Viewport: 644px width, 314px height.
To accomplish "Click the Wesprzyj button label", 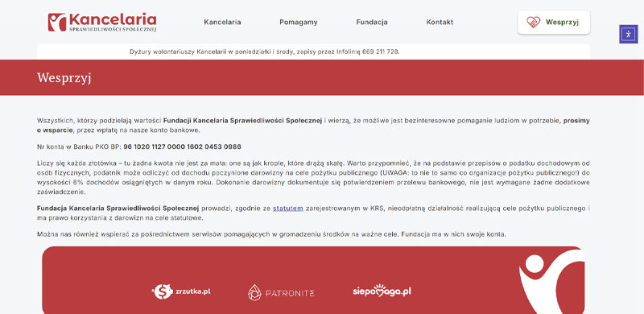I will (x=562, y=23).
